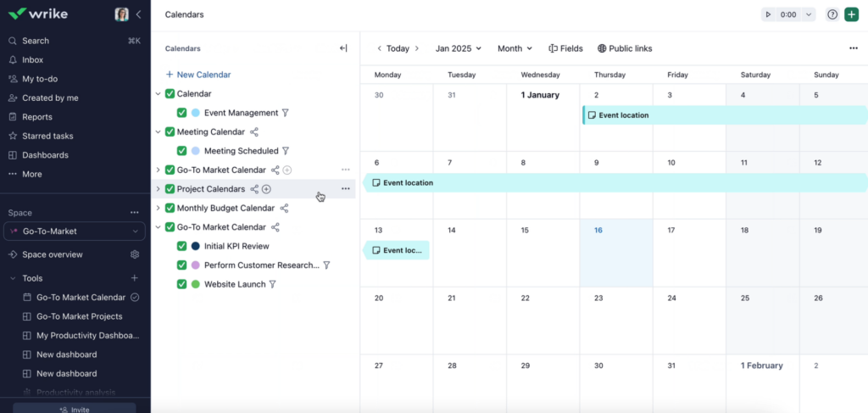Screen dimensions: 868x413
Task: Collapse the Tools section
Action: 13,278
